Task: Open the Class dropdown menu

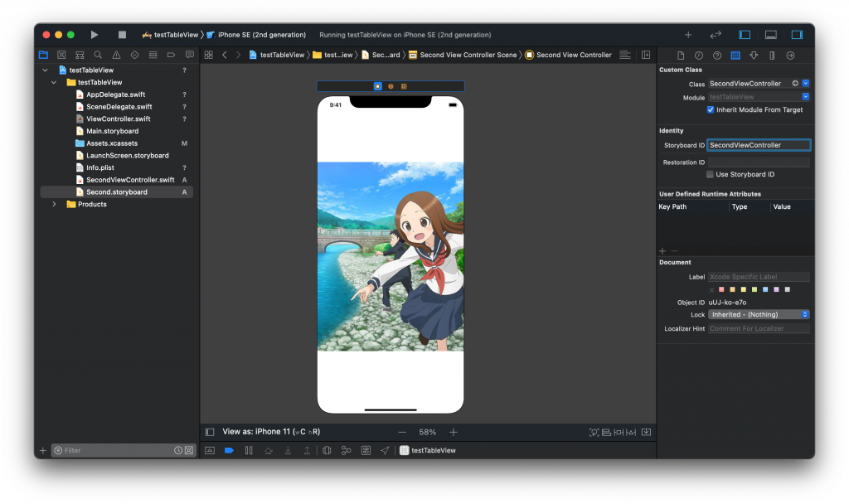Action: (806, 84)
